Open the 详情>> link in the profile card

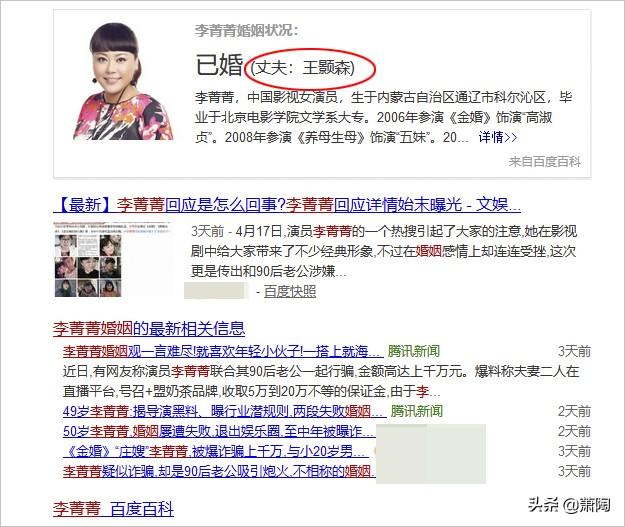coord(497,138)
